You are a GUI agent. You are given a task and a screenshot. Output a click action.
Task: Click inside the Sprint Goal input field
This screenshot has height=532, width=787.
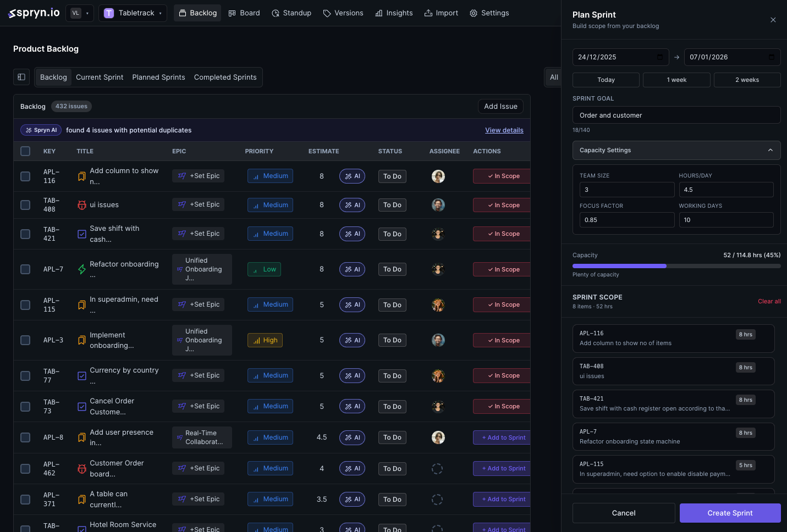tap(676, 115)
